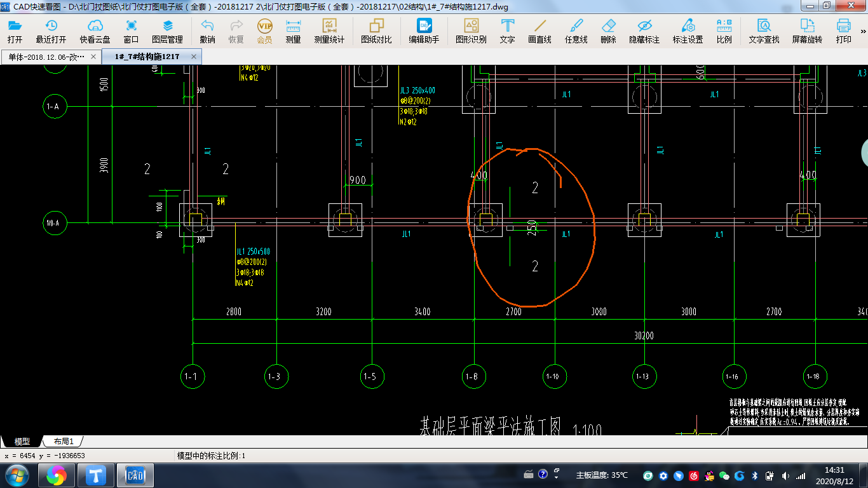This screenshot has height=488, width=868.
Task: Toggle 隐藏标注 hide annotations
Action: click(644, 31)
